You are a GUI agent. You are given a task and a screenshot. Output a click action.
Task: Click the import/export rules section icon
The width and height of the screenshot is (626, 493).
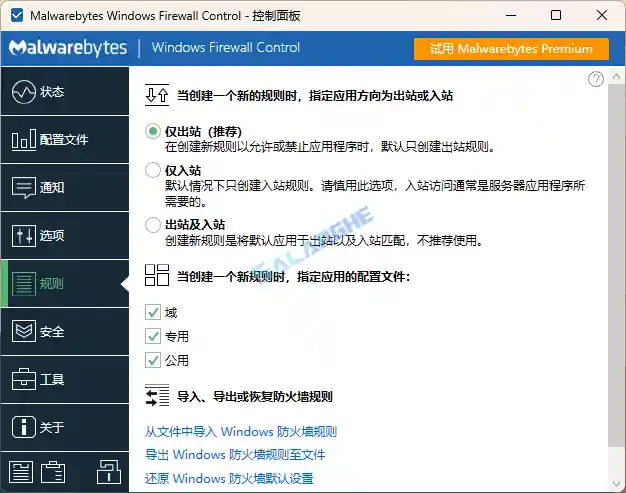(x=157, y=395)
